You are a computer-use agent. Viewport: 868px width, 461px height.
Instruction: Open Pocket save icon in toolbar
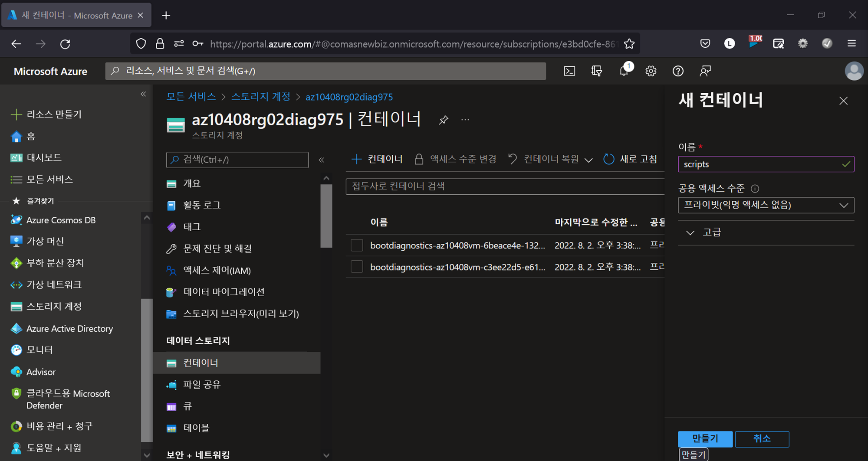coord(705,43)
